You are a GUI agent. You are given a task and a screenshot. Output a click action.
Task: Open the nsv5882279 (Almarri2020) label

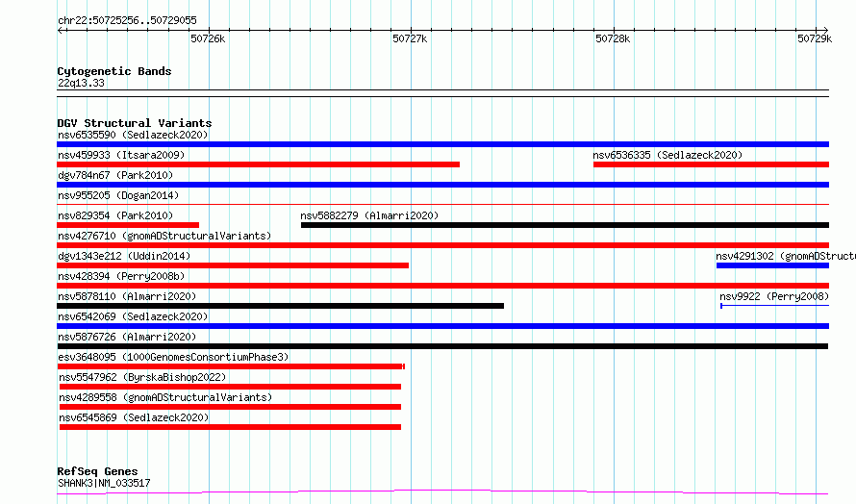coord(369,215)
